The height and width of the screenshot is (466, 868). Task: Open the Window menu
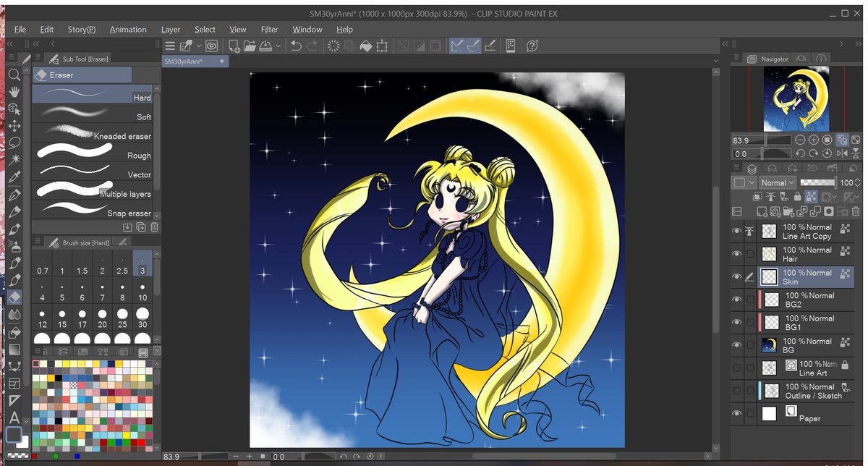307,30
